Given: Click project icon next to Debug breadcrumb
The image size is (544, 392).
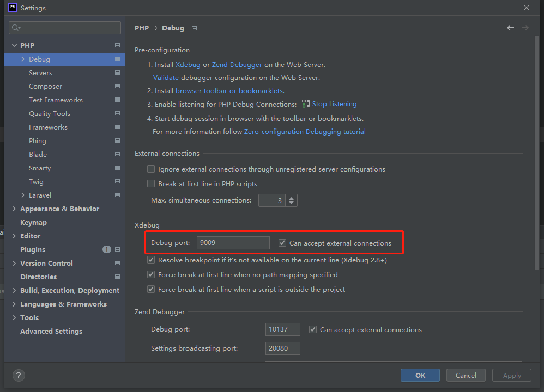Looking at the screenshot, I should pos(194,28).
